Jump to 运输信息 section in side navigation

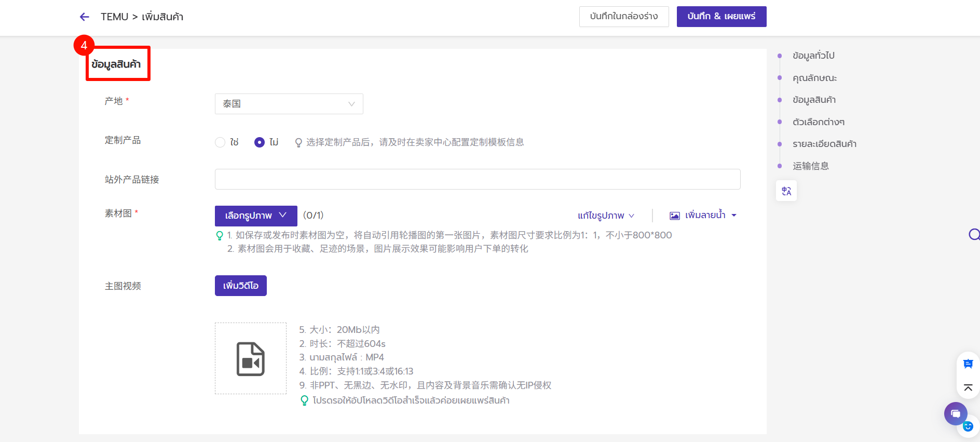click(810, 166)
